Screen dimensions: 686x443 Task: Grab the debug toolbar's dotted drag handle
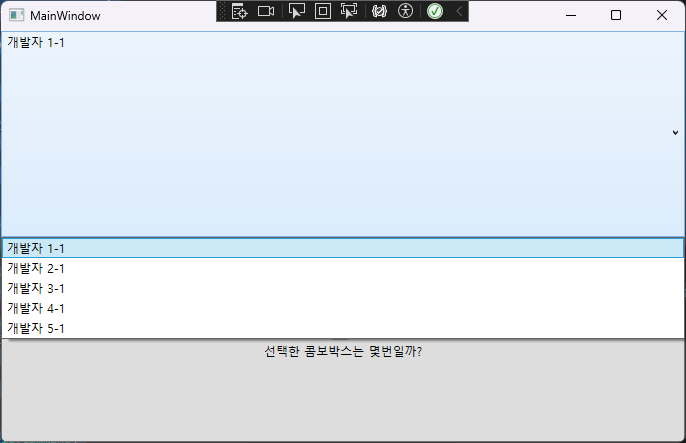[x=222, y=11]
